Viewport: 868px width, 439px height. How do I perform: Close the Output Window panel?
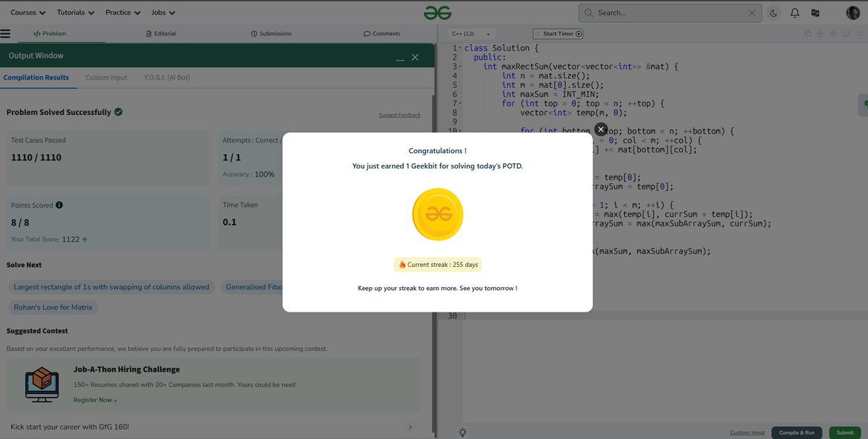[x=415, y=57]
